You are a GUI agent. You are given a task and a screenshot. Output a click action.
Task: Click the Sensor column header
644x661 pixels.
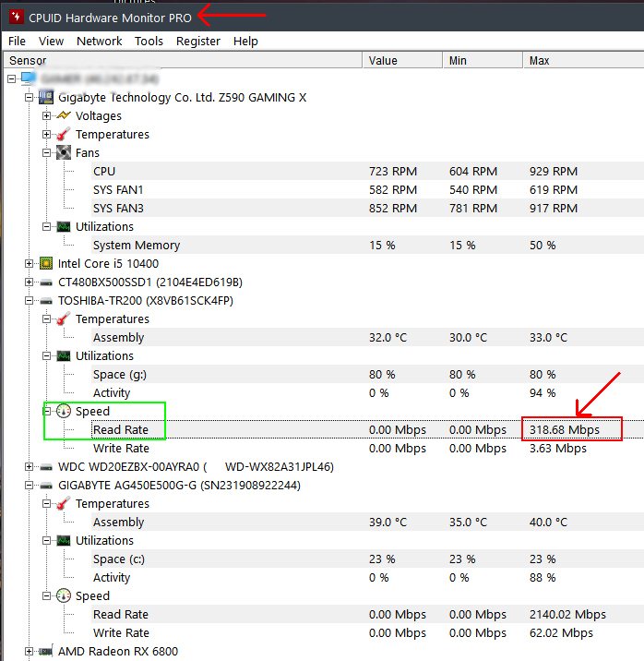(x=183, y=60)
